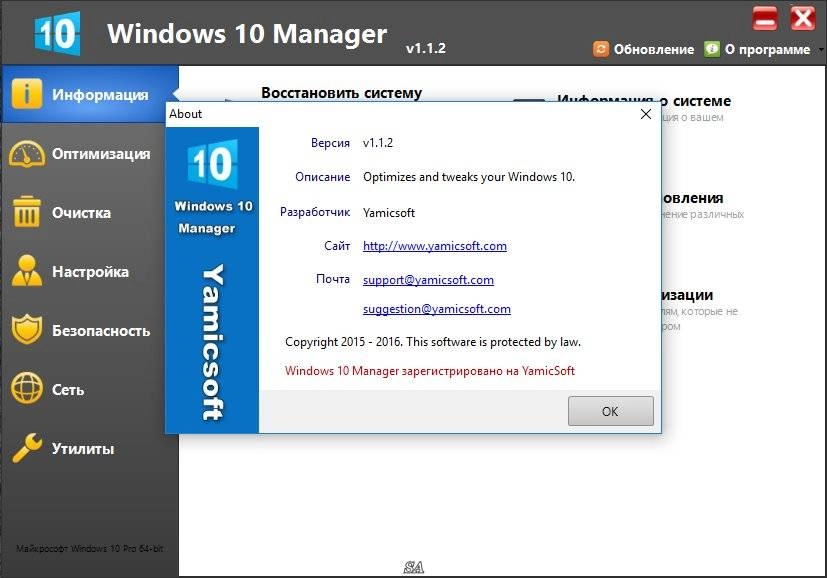Select the Утилиты section

(90, 449)
